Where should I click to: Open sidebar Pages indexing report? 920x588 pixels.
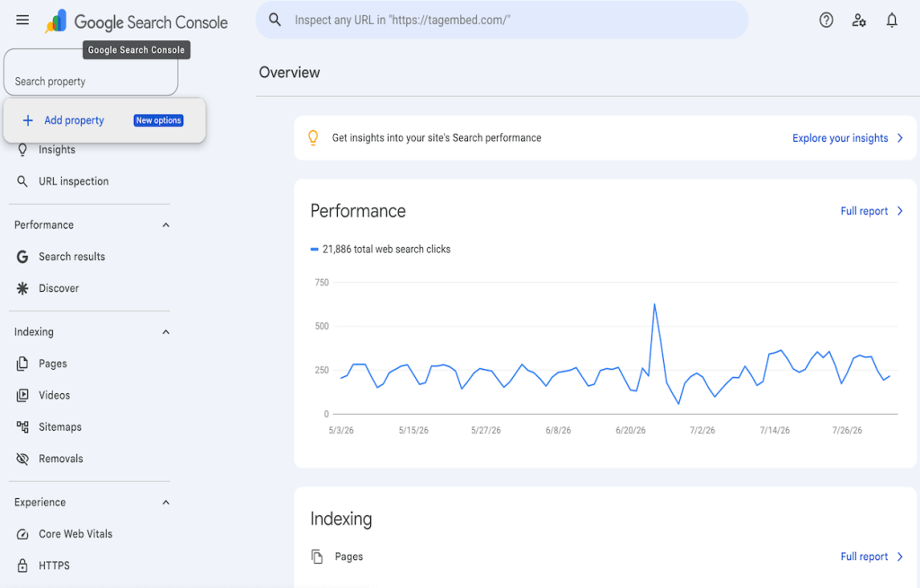coord(52,364)
